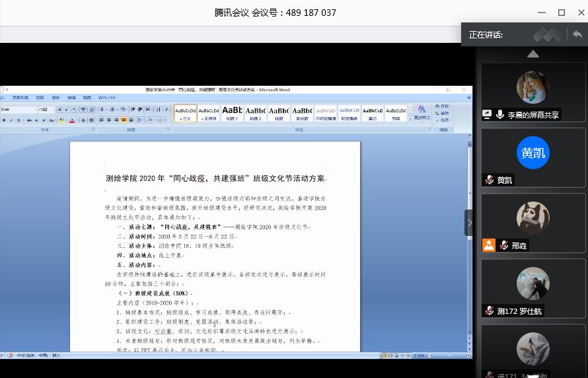Open the 更改样式 change styles icon
Viewport: 588px width, 378px height.
[422, 112]
